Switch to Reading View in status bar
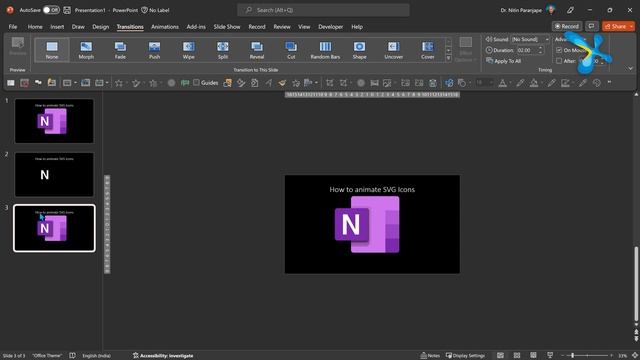Image resolution: width=640 pixels, height=360 pixels. point(533,355)
